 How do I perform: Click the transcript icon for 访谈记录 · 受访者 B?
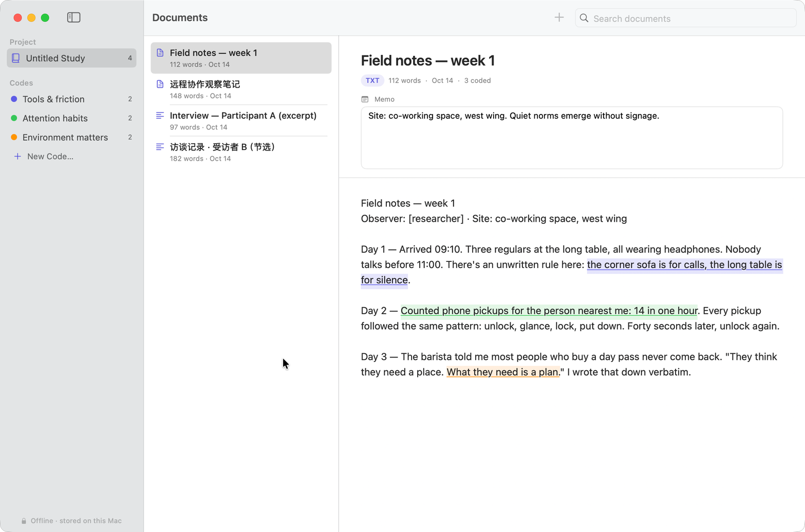tap(160, 147)
